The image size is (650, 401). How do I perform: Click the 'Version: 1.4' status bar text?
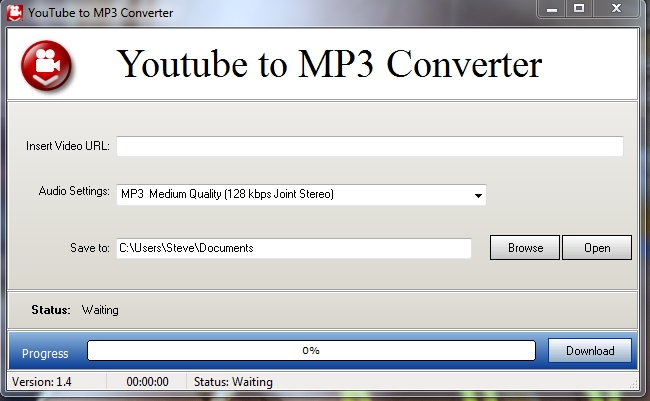click(41, 382)
